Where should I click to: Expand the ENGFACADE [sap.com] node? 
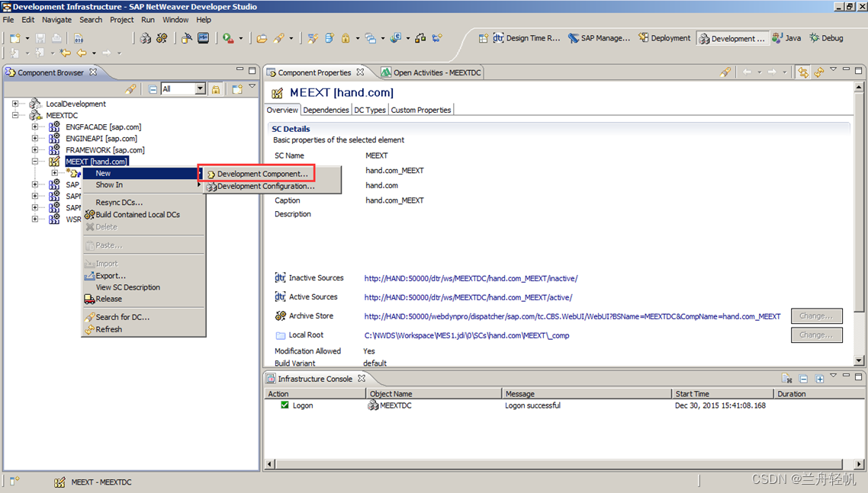point(35,126)
